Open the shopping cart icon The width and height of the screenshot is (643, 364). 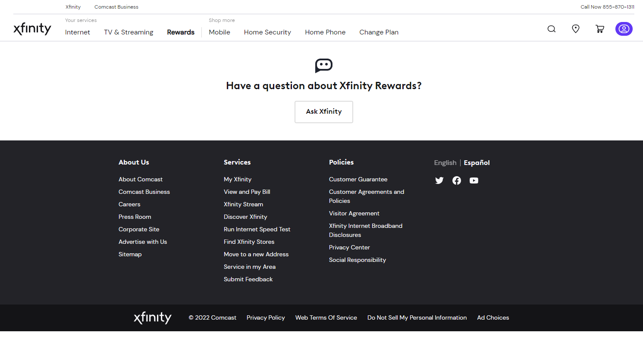coord(600,29)
